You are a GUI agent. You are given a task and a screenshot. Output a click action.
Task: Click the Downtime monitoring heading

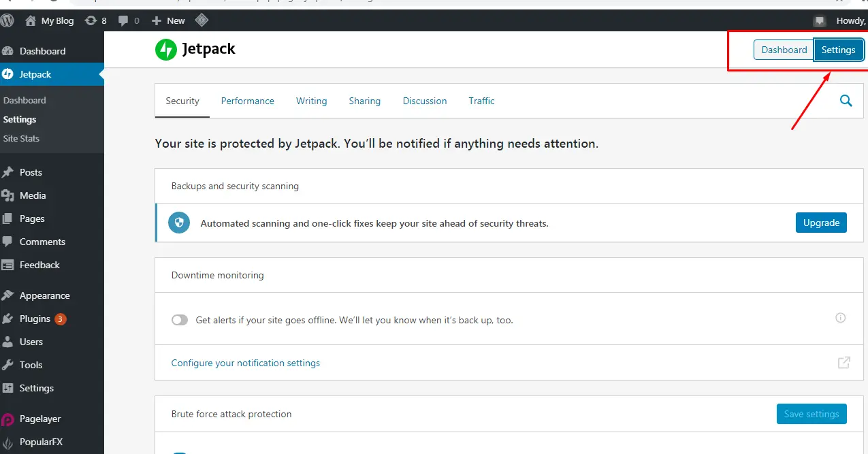tap(218, 275)
